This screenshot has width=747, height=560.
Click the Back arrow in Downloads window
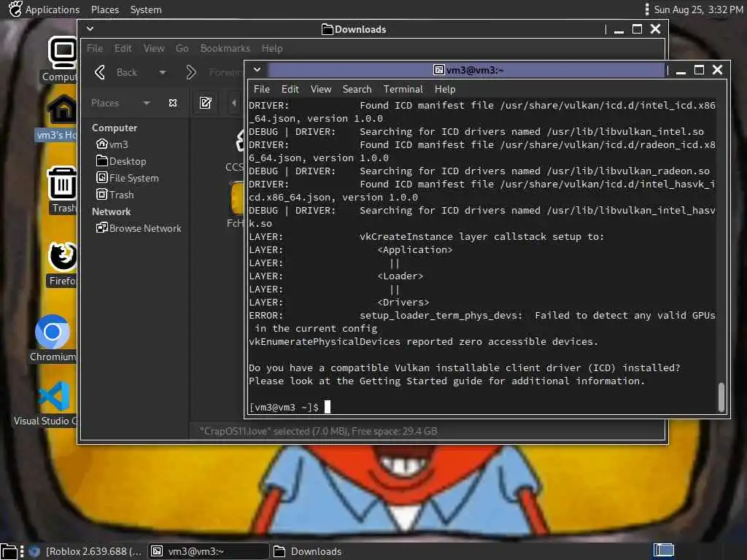[99, 72]
